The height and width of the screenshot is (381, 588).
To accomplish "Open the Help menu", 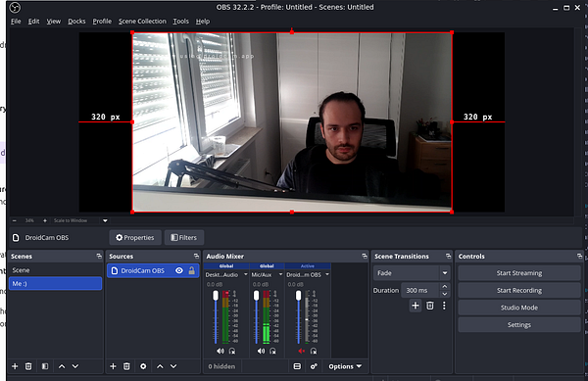I will point(203,22).
